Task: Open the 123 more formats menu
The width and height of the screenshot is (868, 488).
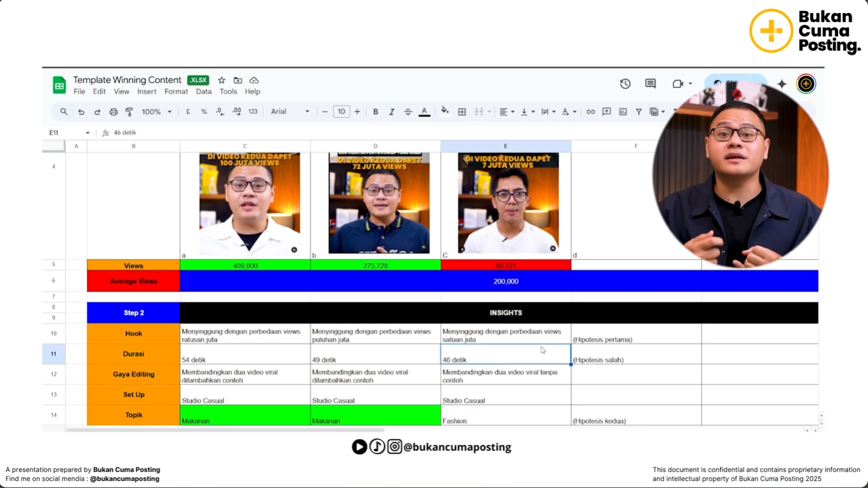Action: 253,112
